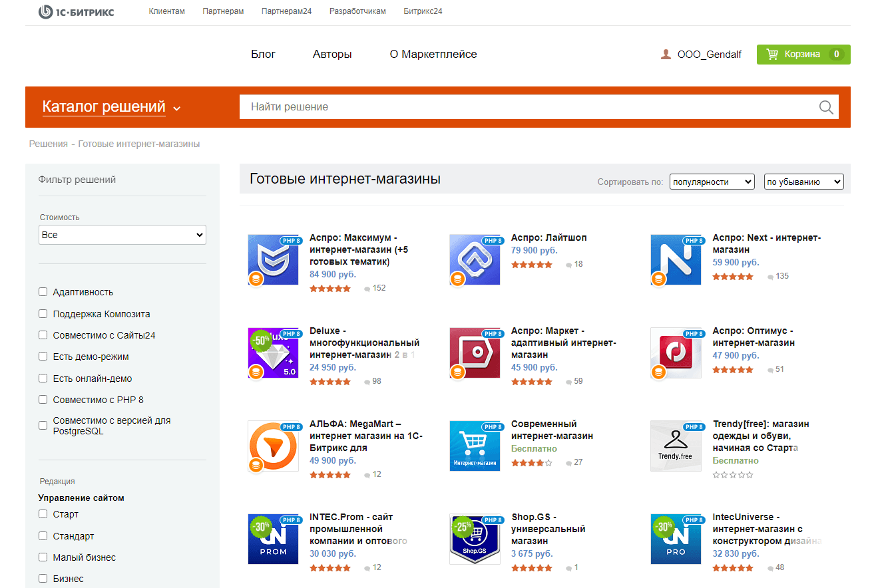Open the Shop.GS универсальный магазин title link
This screenshot has width=872, height=588.
[548, 529]
